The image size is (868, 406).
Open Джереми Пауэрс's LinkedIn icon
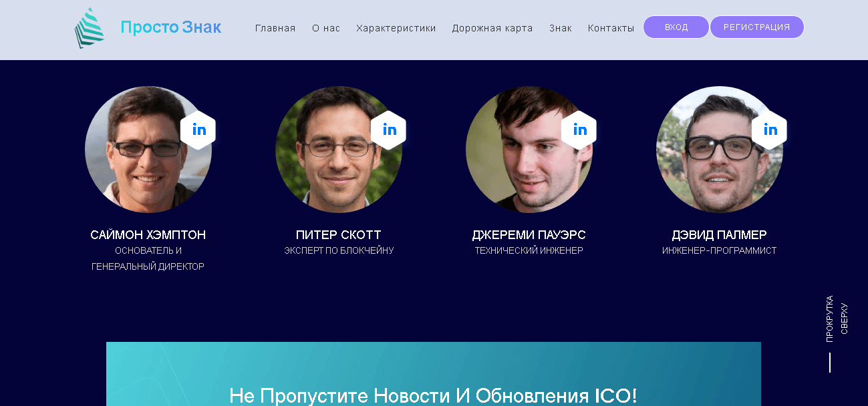pyautogui.click(x=579, y=130)
